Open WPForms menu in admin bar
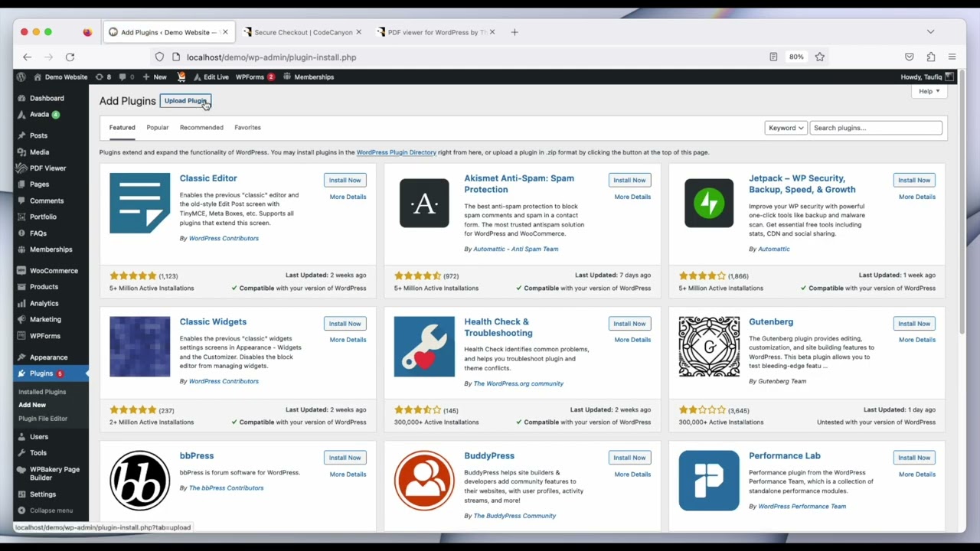Viewport: 980px width, 551px height. coord(255,77)
